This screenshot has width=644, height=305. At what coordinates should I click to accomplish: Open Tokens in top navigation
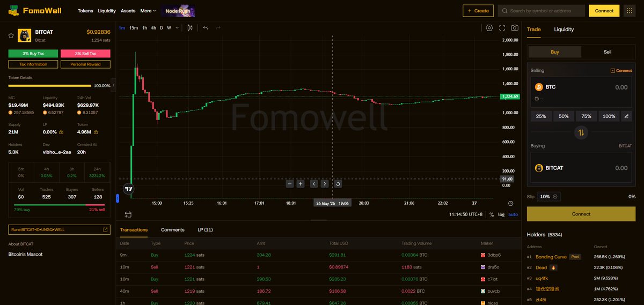click(x=85, y=11)
